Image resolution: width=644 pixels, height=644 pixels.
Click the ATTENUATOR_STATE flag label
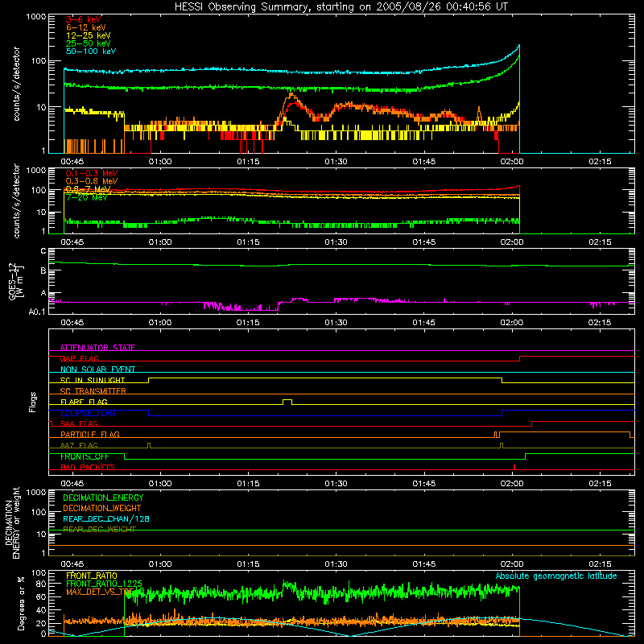[x=97, y=348]
